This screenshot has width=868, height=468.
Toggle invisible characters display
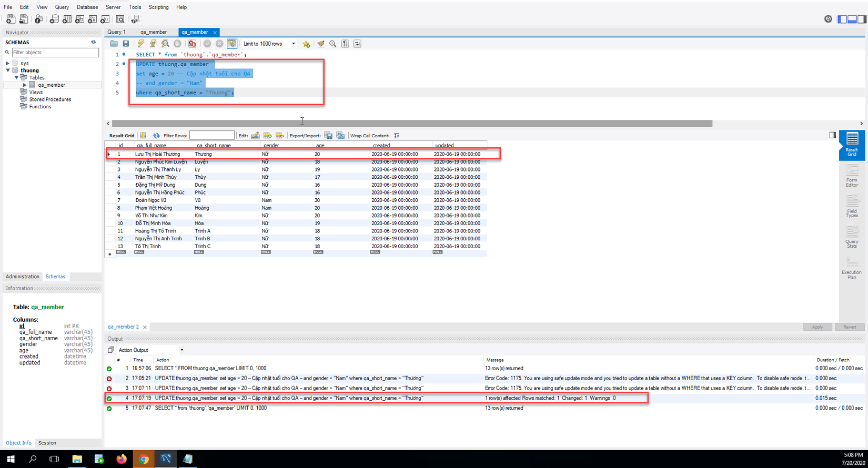pos(345,44)
